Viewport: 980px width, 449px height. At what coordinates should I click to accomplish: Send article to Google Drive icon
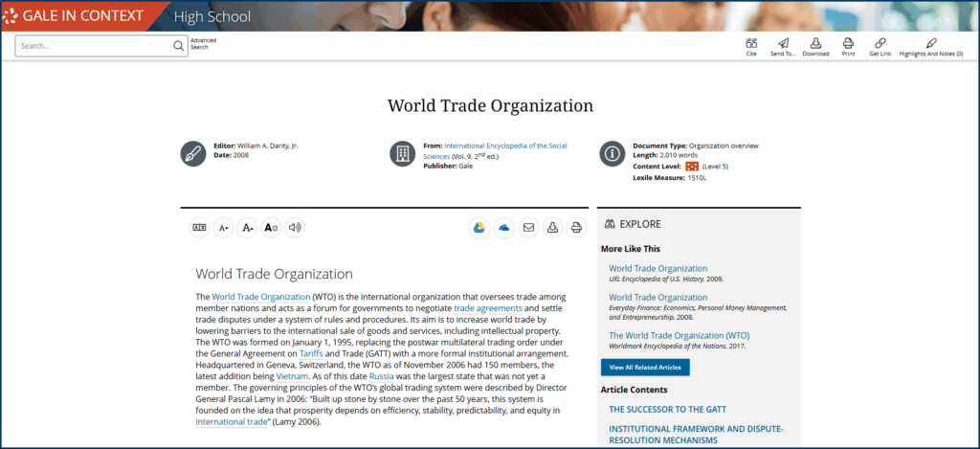point(479,228)
